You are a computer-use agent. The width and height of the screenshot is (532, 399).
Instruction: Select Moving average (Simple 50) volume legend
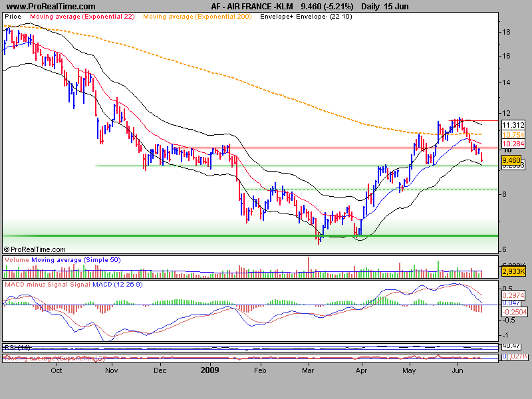(x=76, y=260)
